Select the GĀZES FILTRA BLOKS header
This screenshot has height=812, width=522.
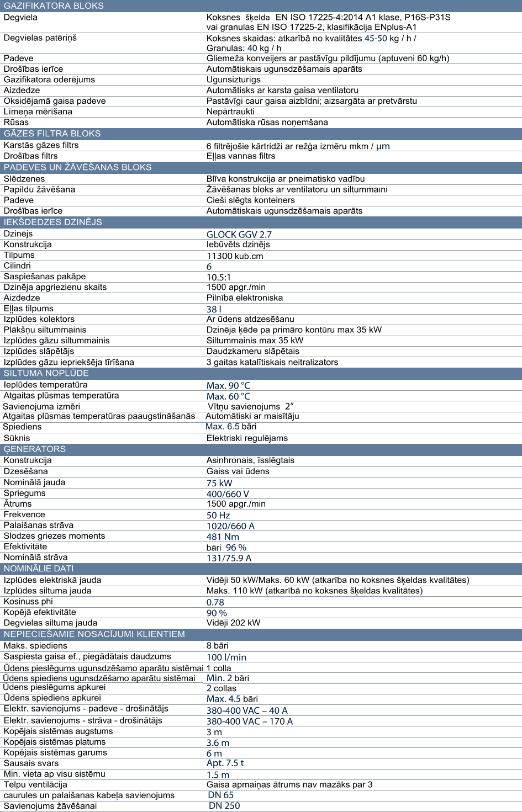[261, 134]
